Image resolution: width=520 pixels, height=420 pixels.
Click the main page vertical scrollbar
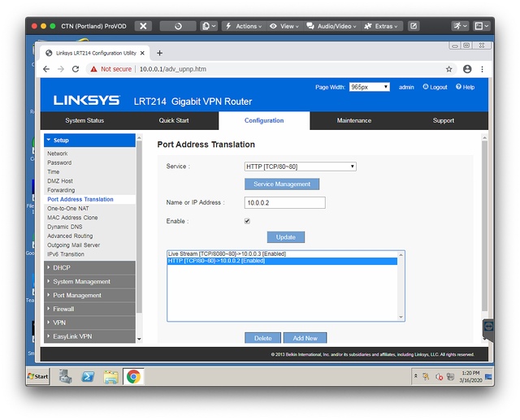click(484, 225)
